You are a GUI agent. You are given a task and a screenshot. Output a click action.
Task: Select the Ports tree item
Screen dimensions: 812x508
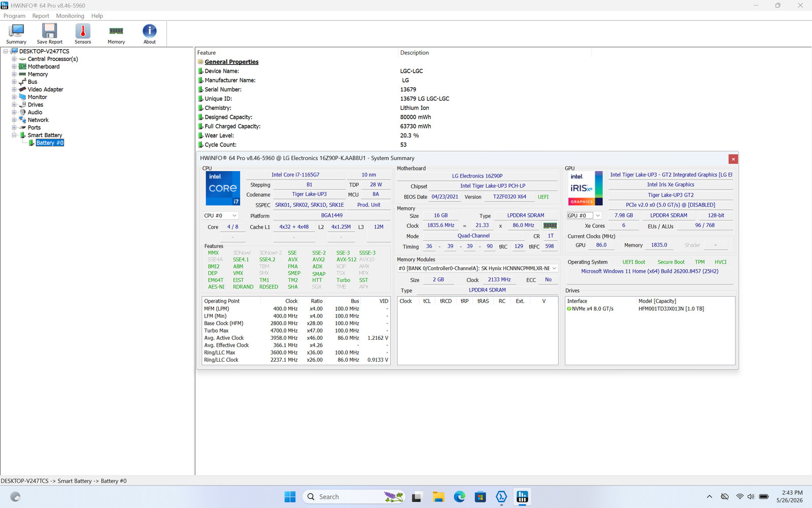(34, 128)
